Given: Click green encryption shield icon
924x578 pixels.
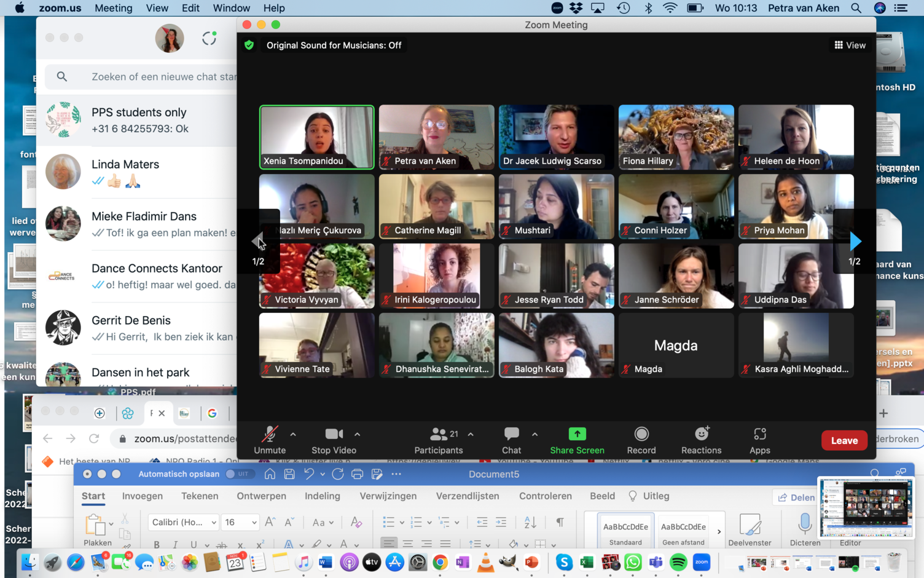Looking at the screenshot, I should 249,45.
